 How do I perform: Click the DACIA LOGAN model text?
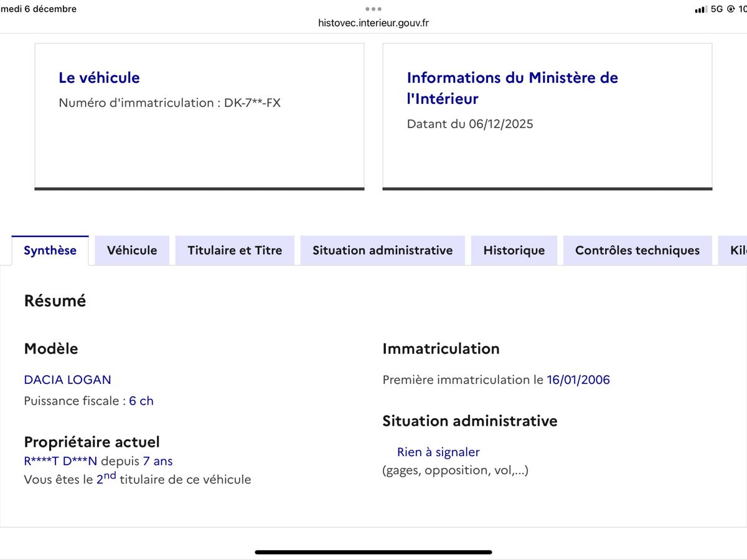[x=67, y=380]
